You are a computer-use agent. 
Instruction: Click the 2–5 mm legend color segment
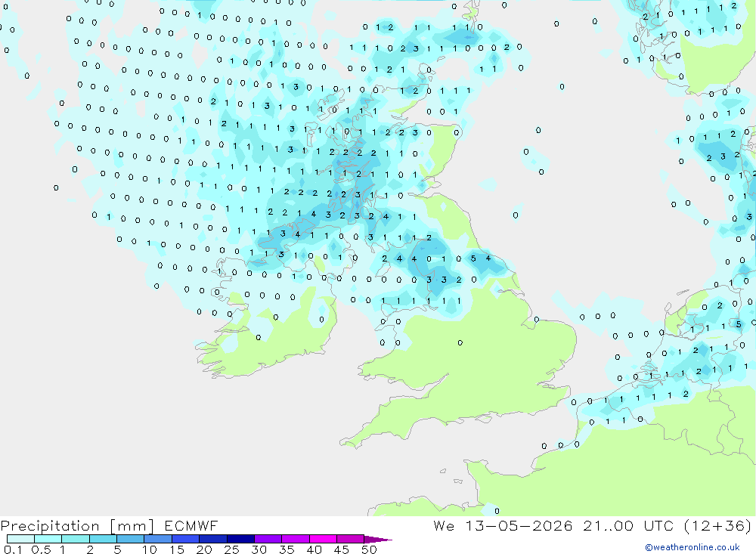tap(103, 539)
